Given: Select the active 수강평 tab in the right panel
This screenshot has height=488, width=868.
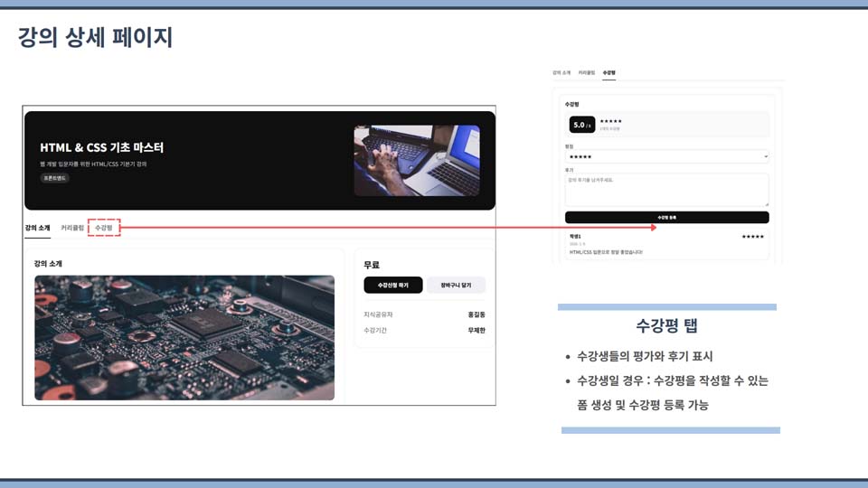Looking at the screenshot, I should click(x=609, y=72).
